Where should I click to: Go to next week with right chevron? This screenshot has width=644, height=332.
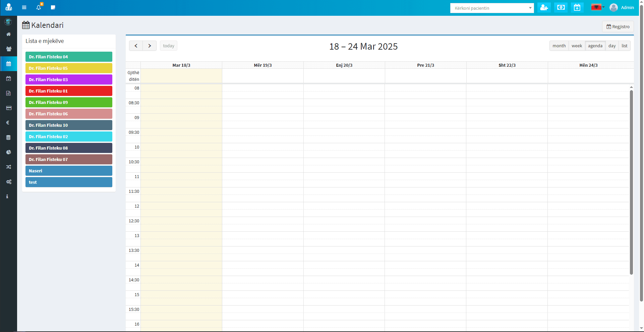point(150,46)
